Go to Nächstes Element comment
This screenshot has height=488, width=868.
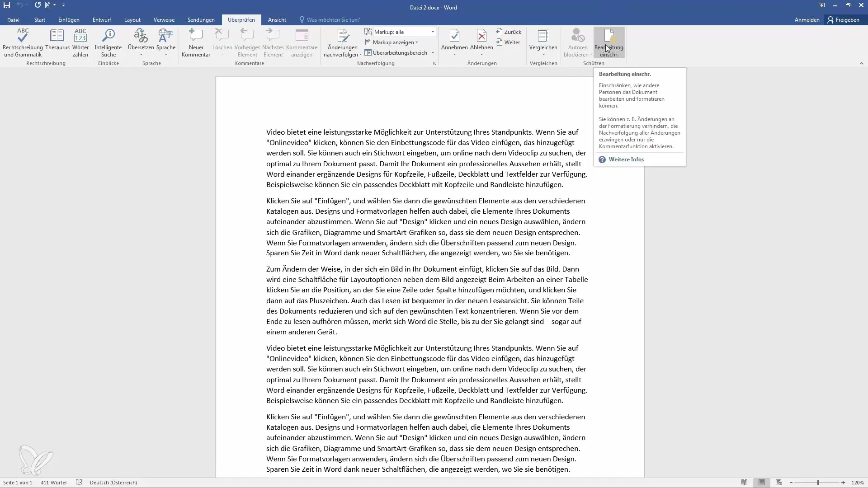pos(273,42)
